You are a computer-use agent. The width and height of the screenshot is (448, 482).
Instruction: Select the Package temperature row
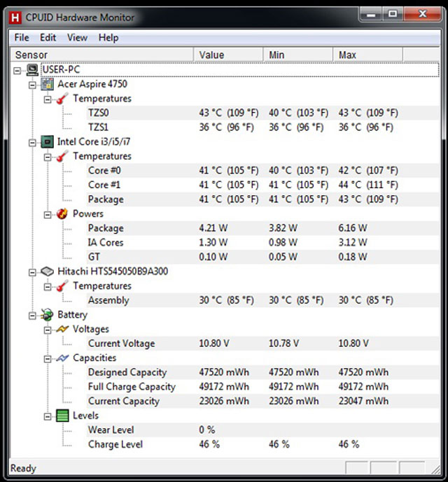[x=262, y=199]
